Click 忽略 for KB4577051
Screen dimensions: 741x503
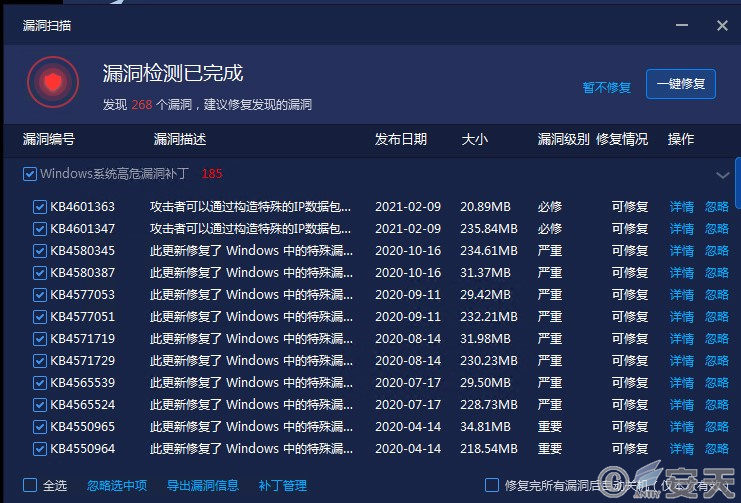[716, 317]
